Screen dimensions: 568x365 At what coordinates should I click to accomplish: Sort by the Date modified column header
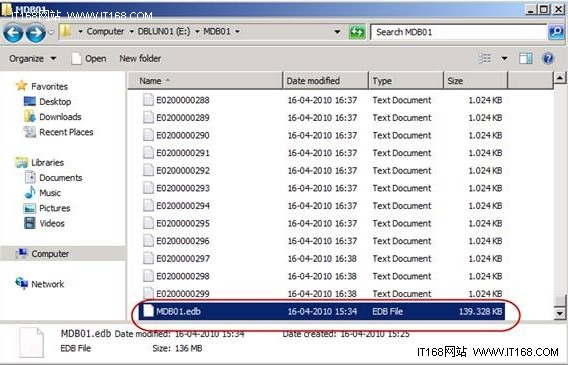point(325,81)
